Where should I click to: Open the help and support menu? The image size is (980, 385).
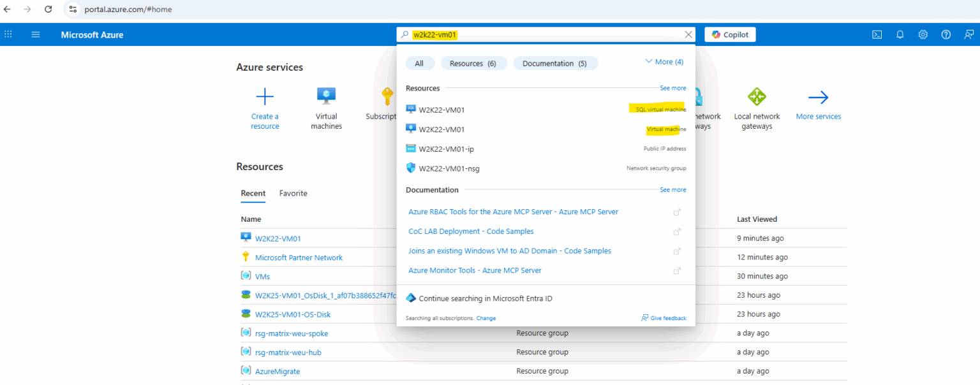pos(946,34)
